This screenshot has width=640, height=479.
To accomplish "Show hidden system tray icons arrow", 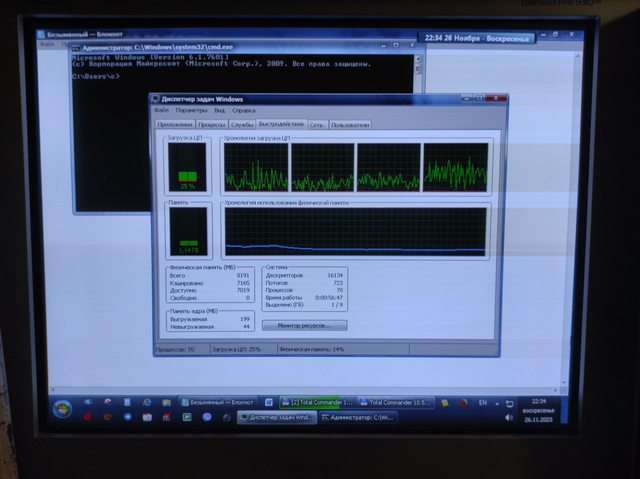I will pyautogui.click(x=497, y=404).
